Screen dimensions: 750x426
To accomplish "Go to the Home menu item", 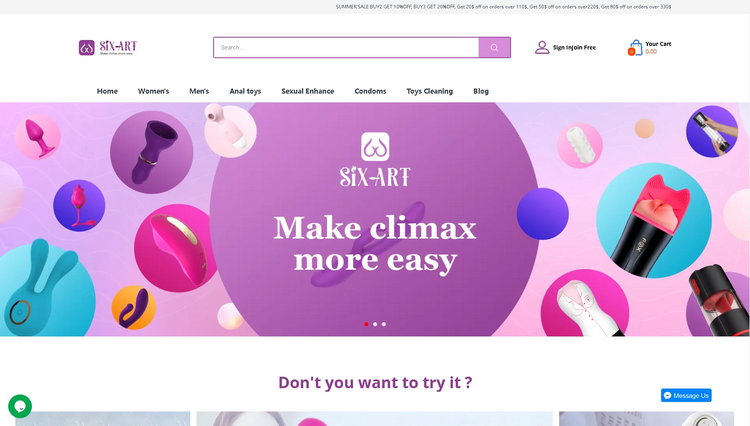I will tap(107, 91).
